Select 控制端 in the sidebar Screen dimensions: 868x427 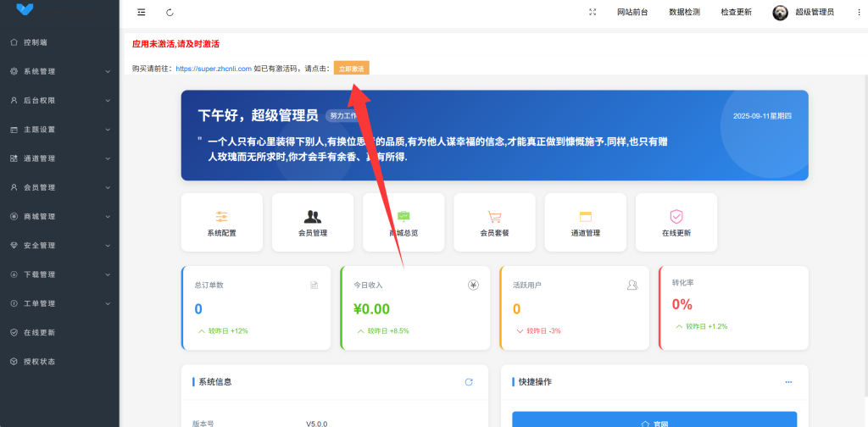click(x=36, y=42)
